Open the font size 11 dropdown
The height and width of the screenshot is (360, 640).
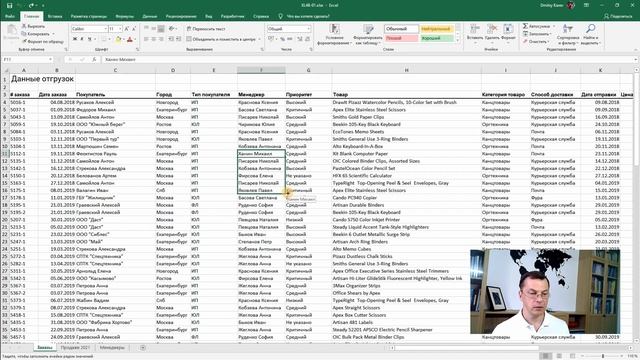point(120,29)
